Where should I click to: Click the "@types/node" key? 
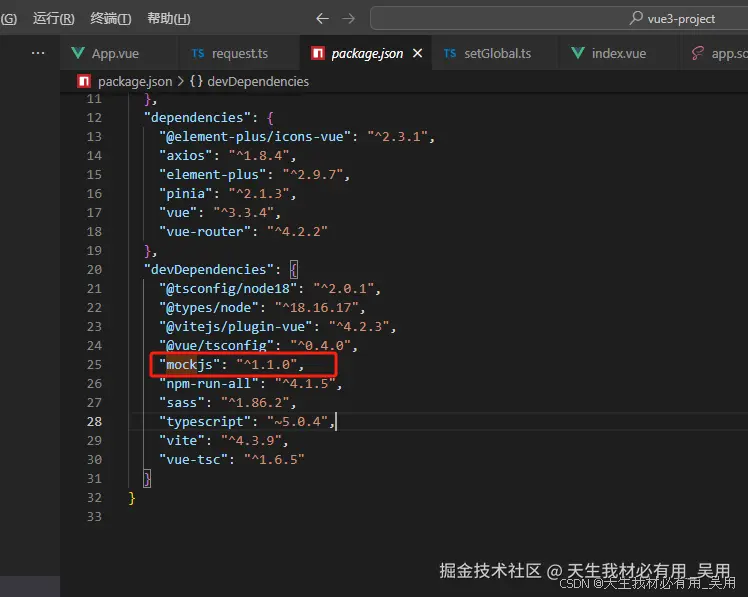(208, 307)
